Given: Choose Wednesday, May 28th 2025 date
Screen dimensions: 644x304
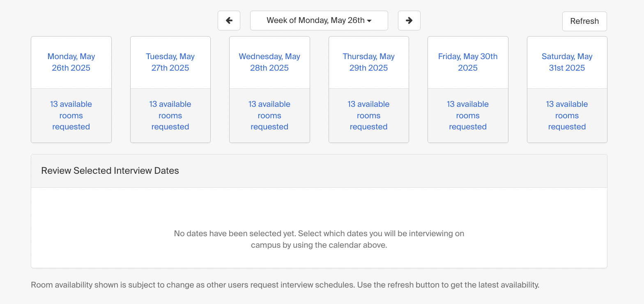Looking at the screenshot, I should (x=269, y=62).
